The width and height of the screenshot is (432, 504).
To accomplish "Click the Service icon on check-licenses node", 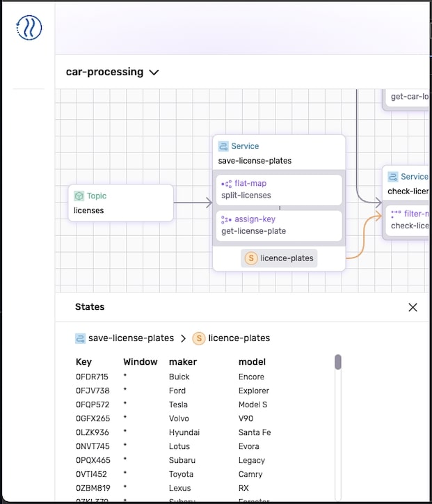I will click(393, 177).
